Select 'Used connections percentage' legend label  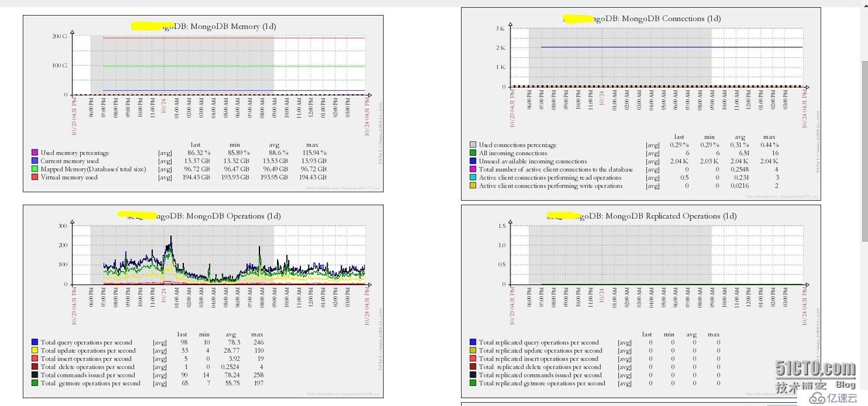pyautogui.click(x=518, y=145)
